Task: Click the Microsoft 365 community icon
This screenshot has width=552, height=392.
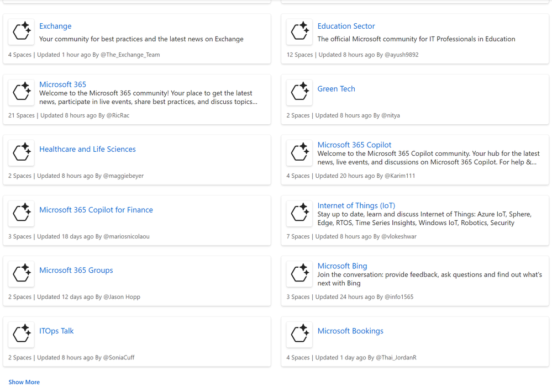Action: point(22,92)
